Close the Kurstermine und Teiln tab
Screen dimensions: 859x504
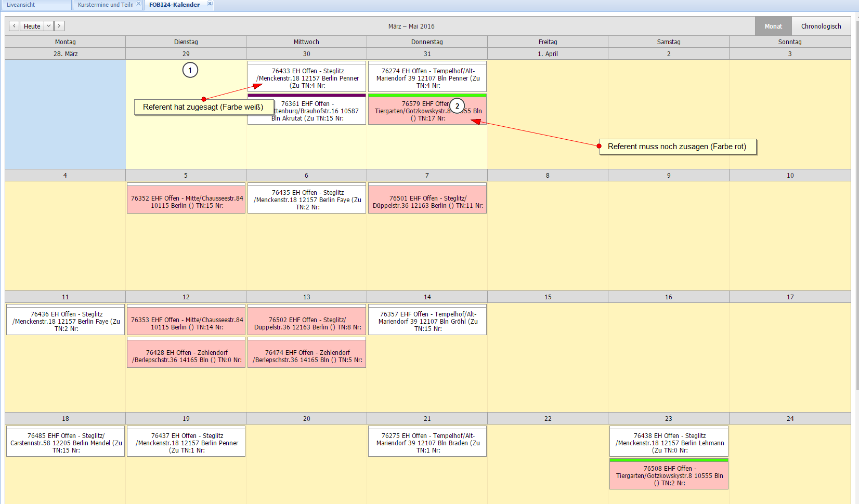tap(138, 4)
